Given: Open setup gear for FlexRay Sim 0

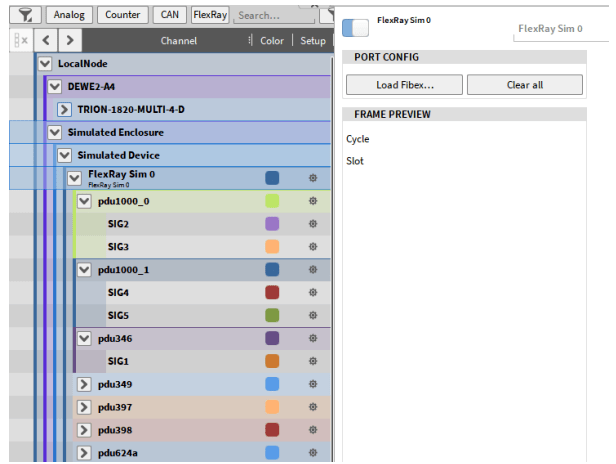Looking at the screenshot, I should click(313, 178).
